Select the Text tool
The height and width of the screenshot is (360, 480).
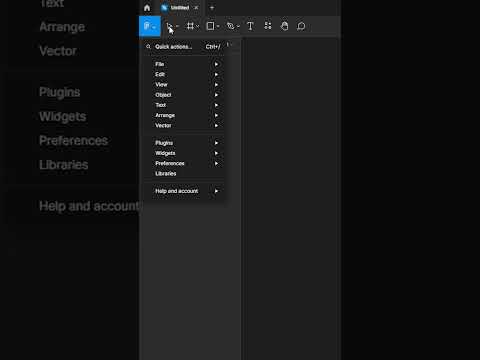tap(250, 26)
